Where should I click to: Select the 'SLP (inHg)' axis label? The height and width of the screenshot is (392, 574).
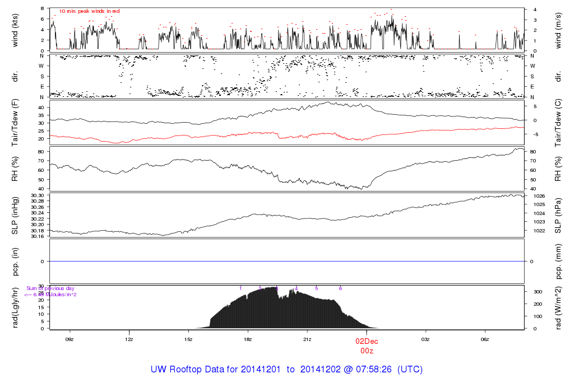click(15, 216)
